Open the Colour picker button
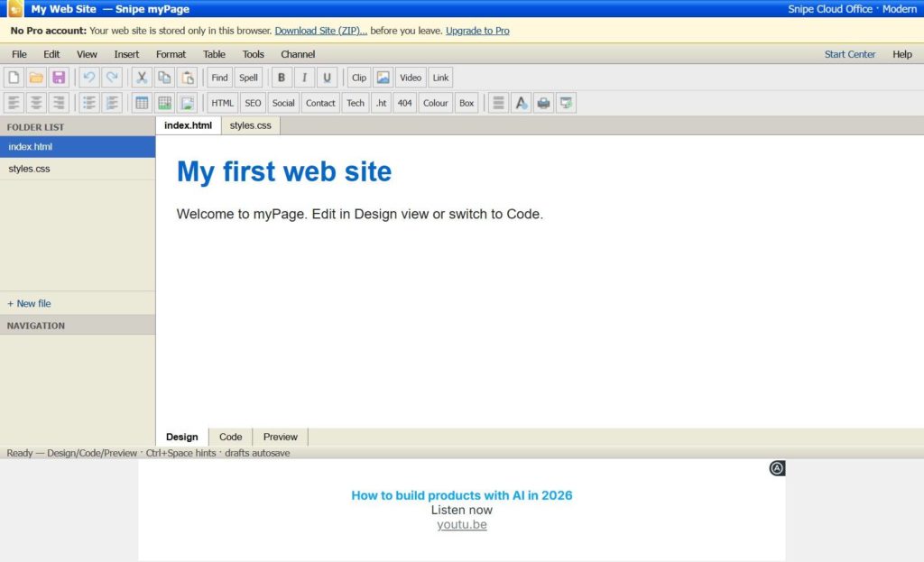 click(x=436, y=103)
